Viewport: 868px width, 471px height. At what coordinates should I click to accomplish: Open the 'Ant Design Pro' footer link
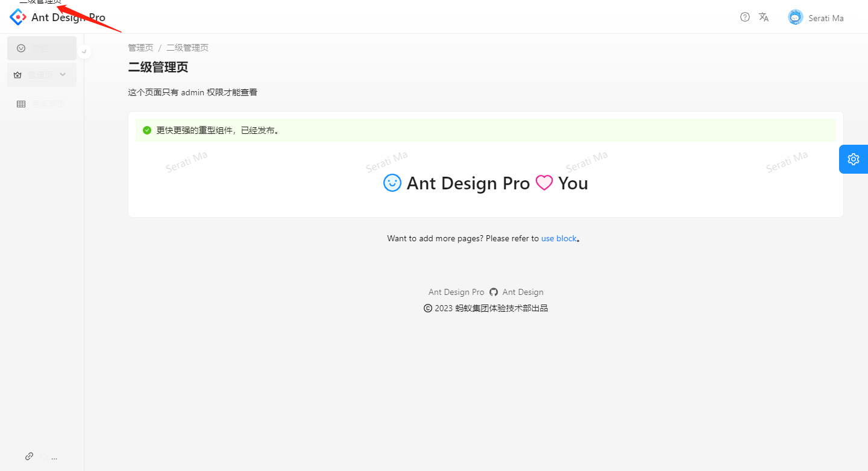[x=456, y=292]
